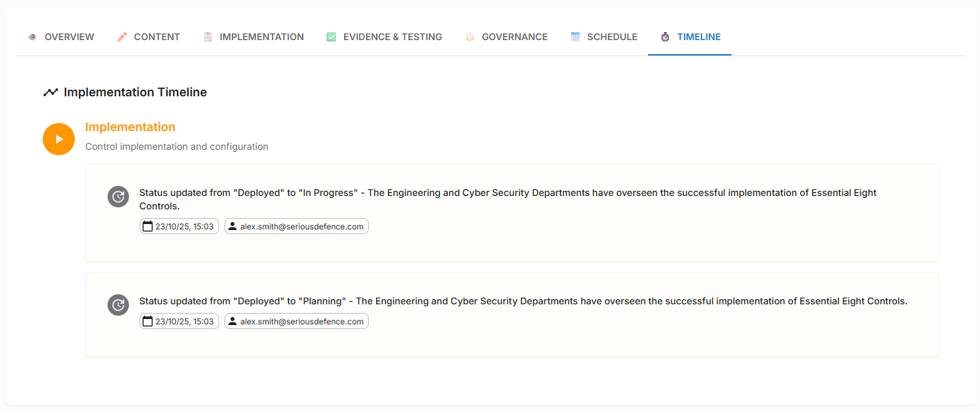Click the "Control implementation and configuration" subtitle
This screenshot has height=410, width=980.
coord(176,146)
